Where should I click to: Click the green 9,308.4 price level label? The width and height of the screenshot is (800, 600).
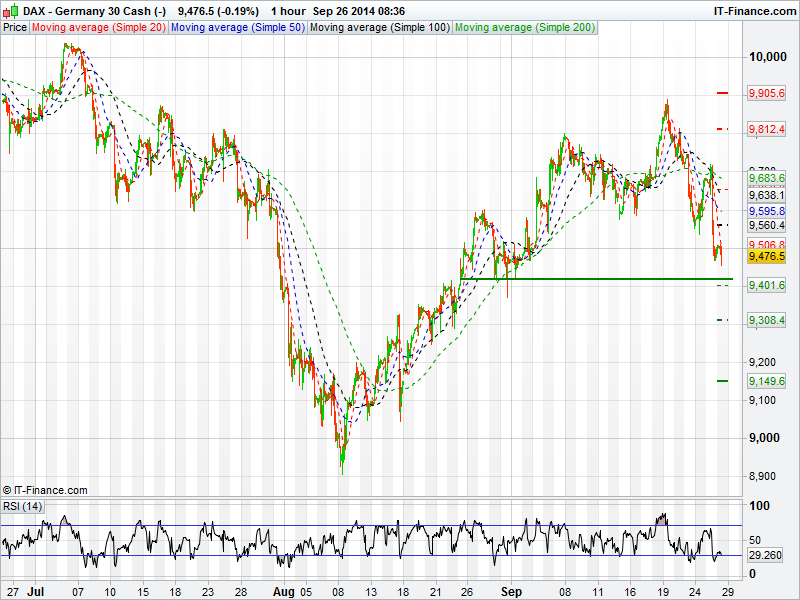(x=766, y=320)
